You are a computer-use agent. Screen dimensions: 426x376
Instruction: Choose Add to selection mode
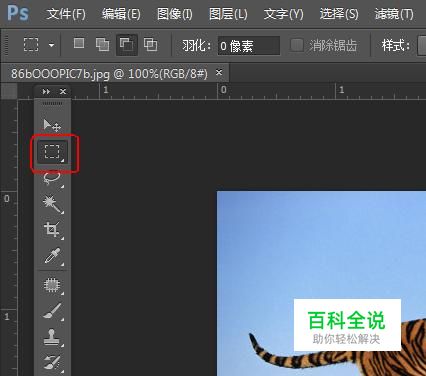pyautogui.click(x=102, y=44)
